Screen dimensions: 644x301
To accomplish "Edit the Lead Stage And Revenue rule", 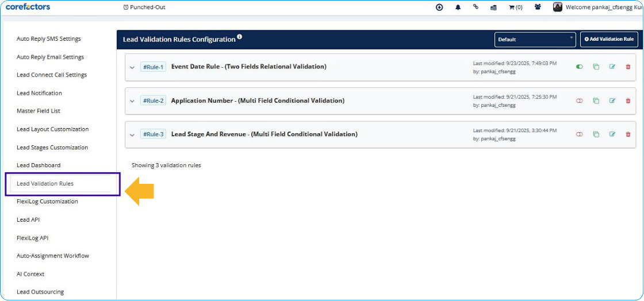I will [x=612, y=134].
